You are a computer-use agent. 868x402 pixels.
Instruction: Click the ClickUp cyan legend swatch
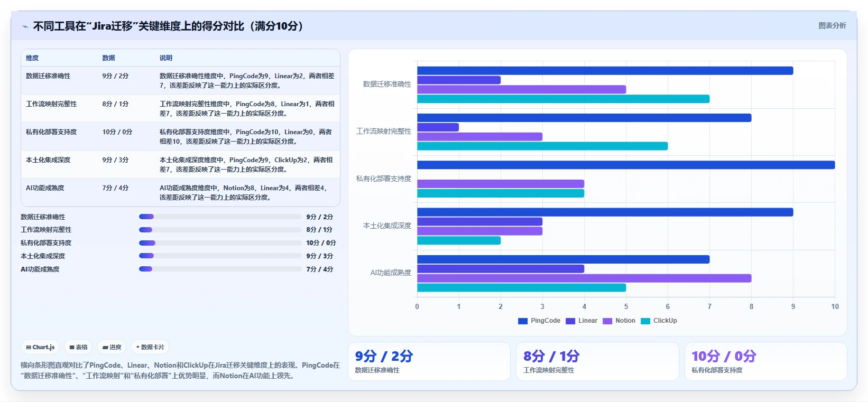click(x=645, y=321)
